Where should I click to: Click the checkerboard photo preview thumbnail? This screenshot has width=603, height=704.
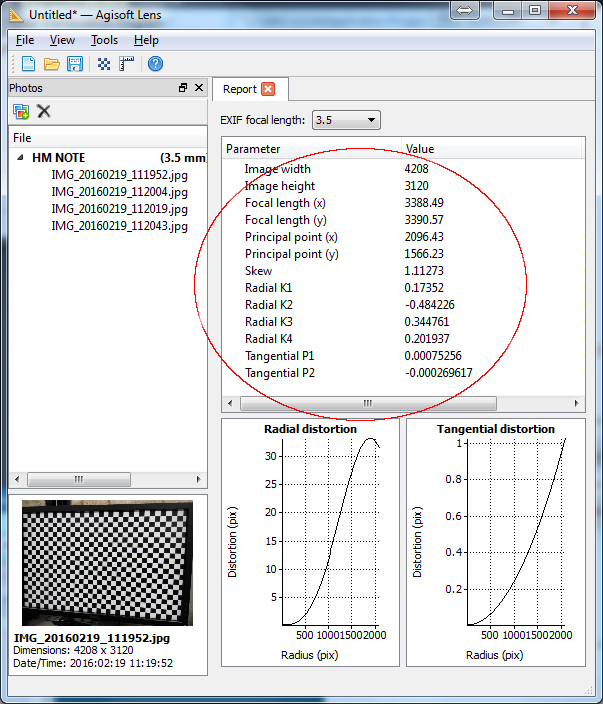[x=107, y=563]
